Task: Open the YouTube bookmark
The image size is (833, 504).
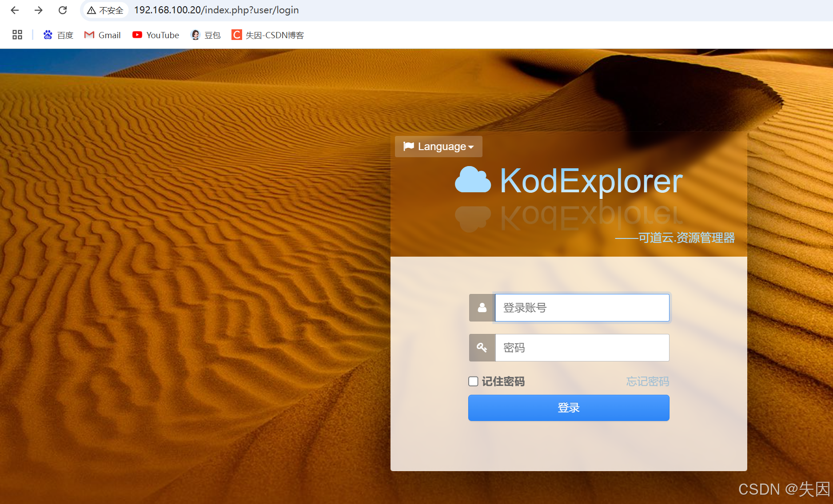Action: coord(156,35)
